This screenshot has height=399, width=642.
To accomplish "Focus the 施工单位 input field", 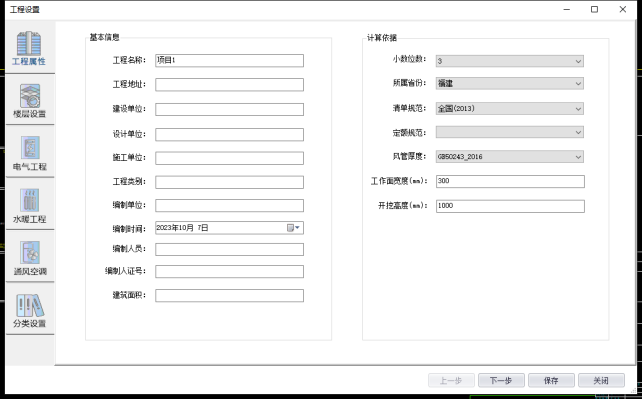I will click(x=229, y=158).
